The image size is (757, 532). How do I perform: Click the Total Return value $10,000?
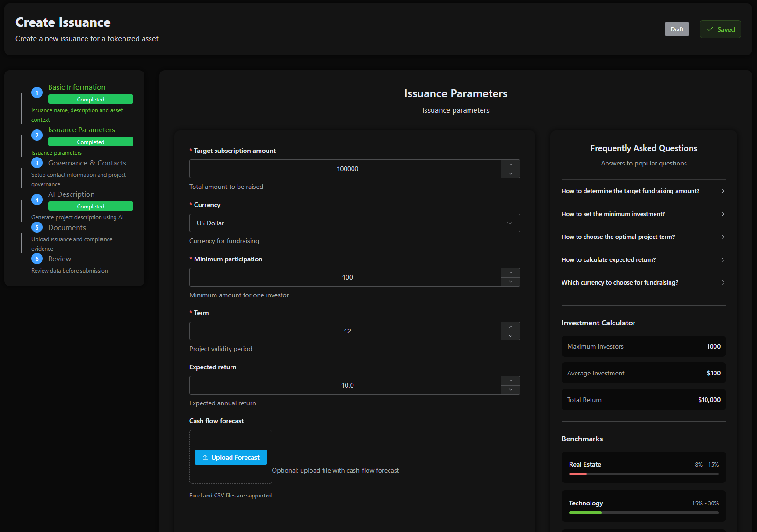coord(709,400)
